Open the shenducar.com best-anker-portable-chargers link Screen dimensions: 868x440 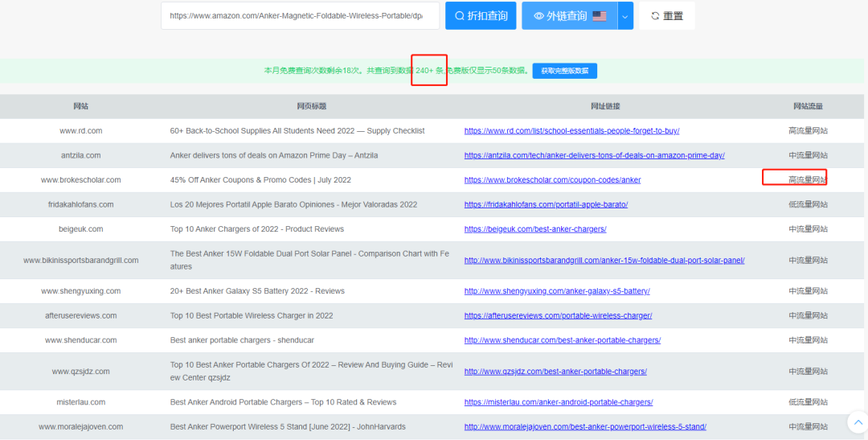pos(562,340)
